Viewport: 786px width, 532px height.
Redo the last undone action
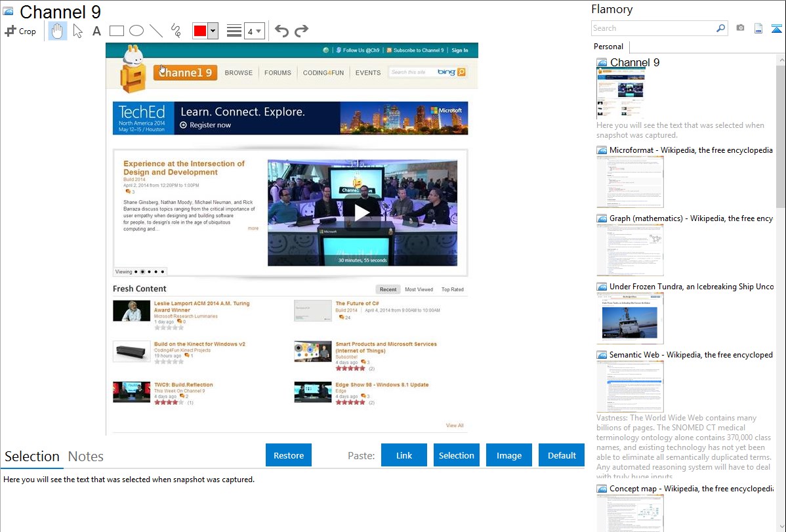[301, 31]
